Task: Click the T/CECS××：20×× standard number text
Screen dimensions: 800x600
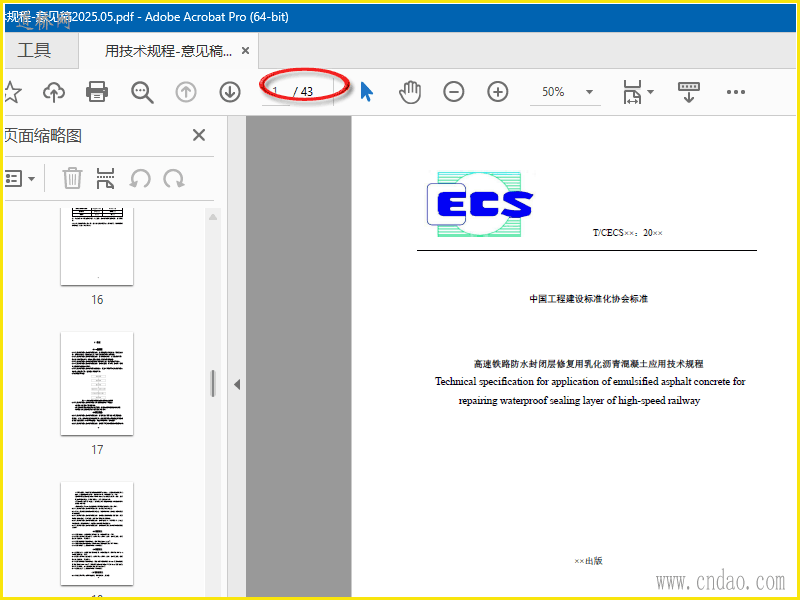Action: tap(628, 233)
